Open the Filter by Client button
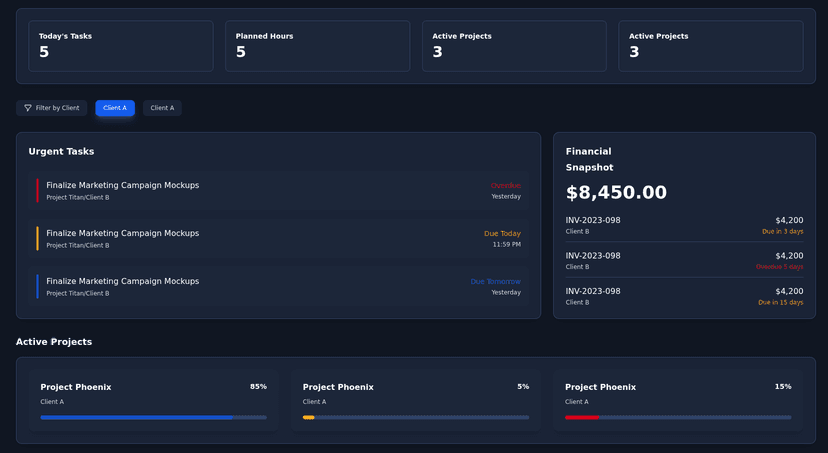The image size is (828, 453). coord(52,108)
